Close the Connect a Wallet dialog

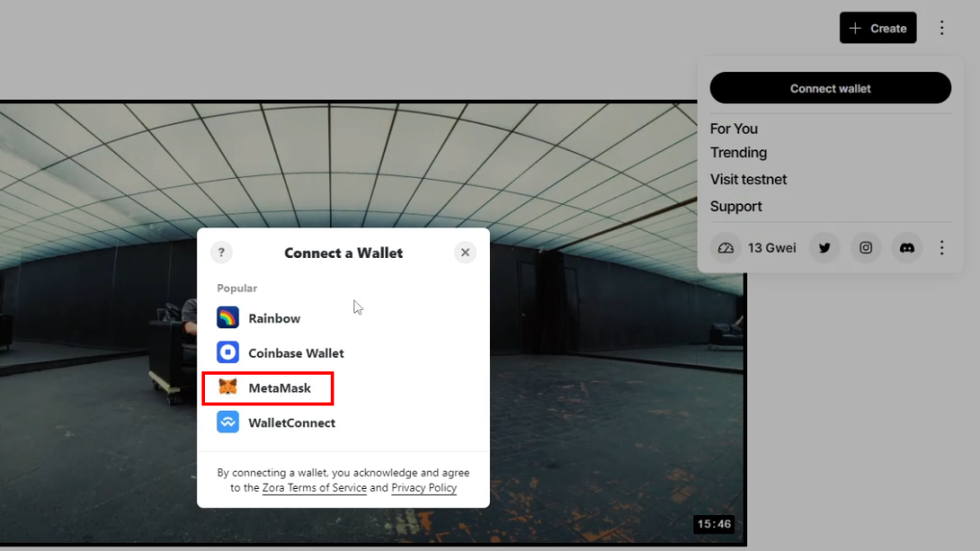[465, 253]
